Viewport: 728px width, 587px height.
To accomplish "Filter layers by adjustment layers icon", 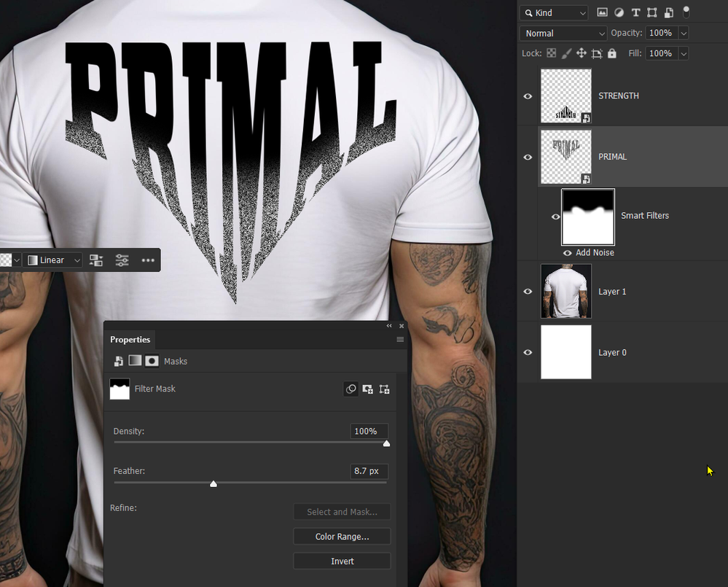I will click(x=619, y=12).
